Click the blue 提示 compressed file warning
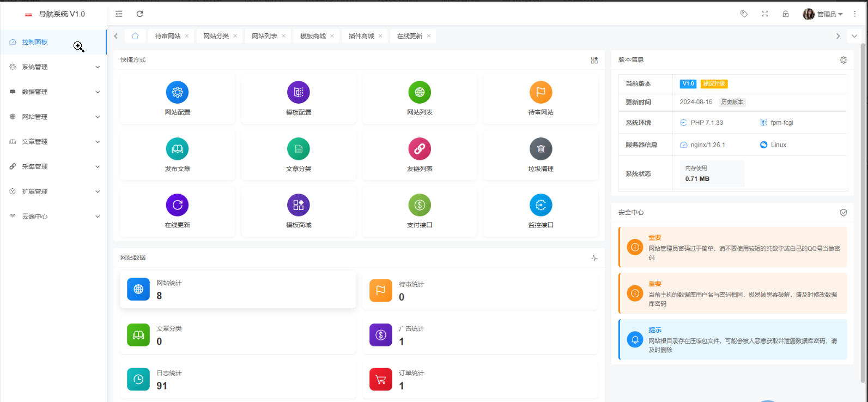This screenshot has height=402, width=868. tap(733, 340)
